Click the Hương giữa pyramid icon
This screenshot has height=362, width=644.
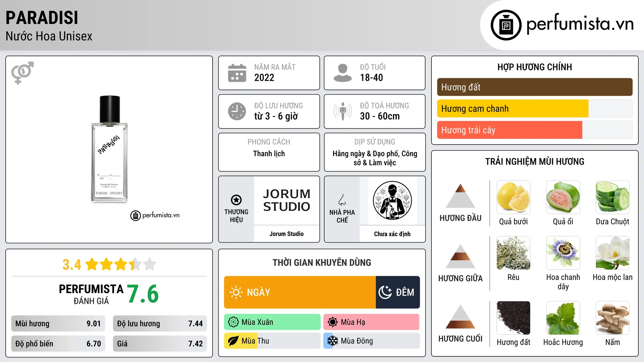460,256
